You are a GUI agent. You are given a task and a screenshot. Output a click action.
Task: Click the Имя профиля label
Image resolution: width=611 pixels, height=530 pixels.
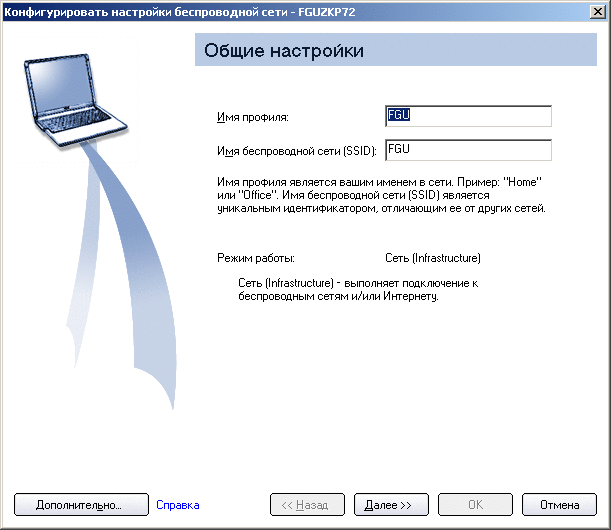pos(252,118)
